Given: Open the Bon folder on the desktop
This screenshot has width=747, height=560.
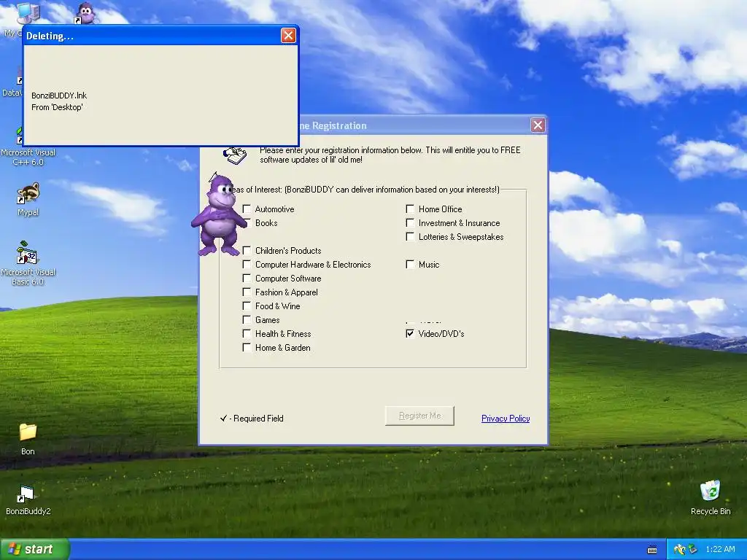Looking at the screenshot, I should (x=28, y=438).
